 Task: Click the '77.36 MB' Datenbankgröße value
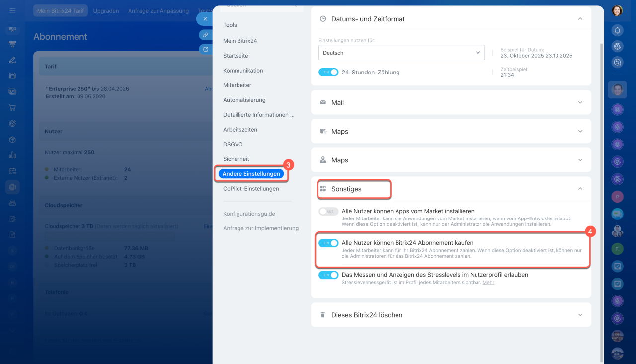point(136,248)
